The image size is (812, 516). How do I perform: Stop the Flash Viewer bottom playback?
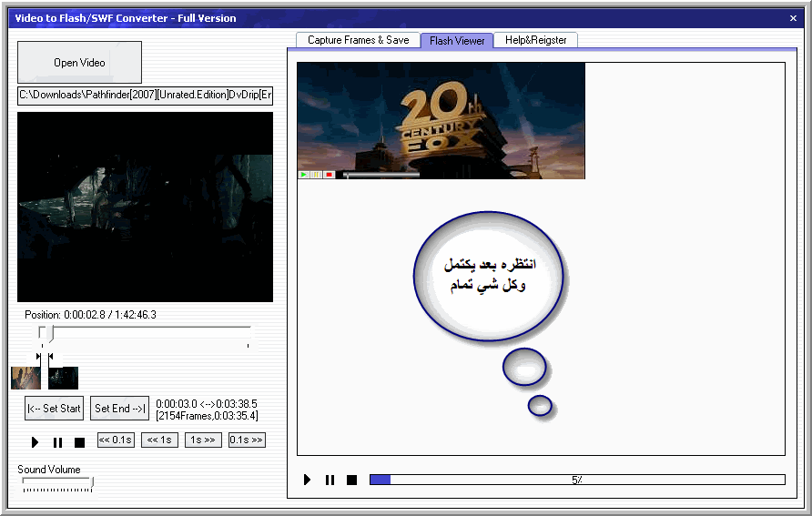(351, 480)
